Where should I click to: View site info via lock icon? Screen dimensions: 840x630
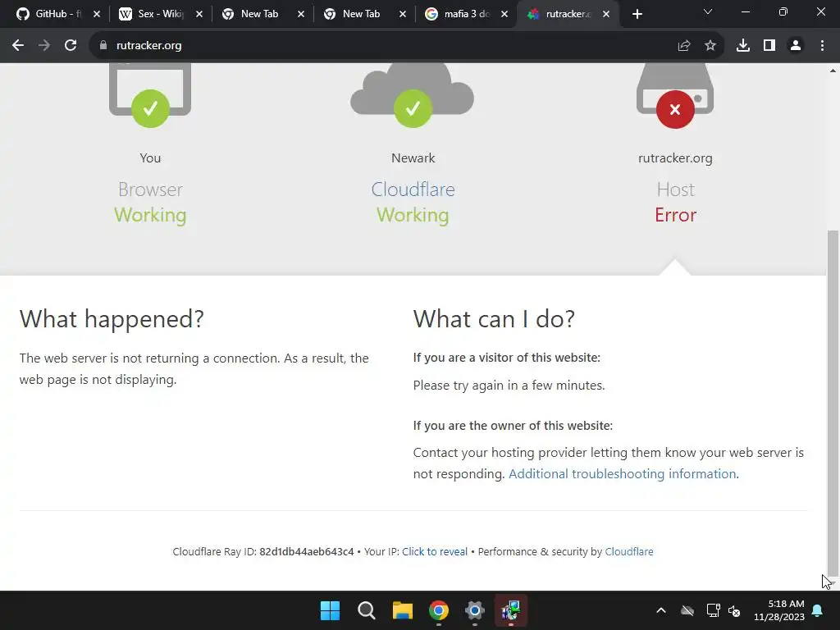103,46
